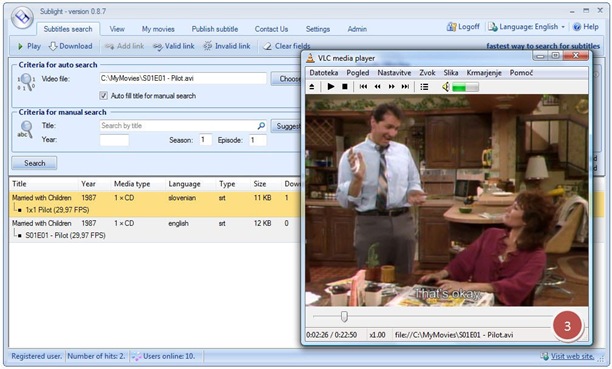Click Number of hits: 2 status

coord(96,356)
